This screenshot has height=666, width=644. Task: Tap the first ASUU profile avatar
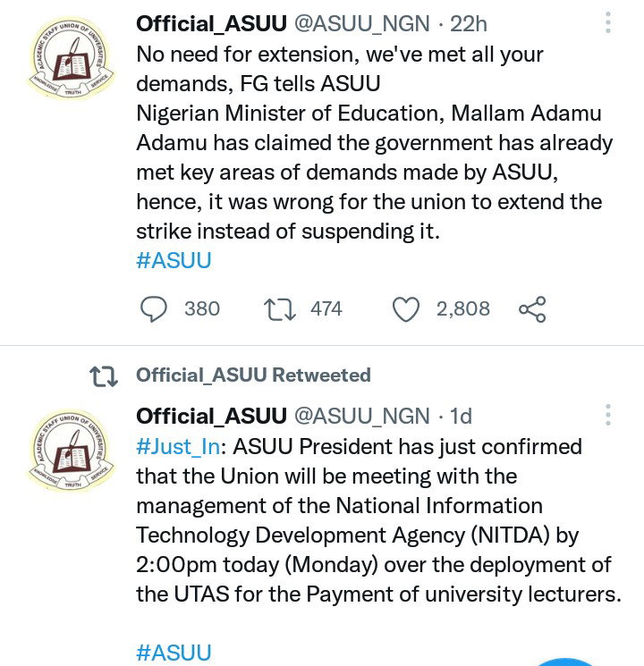pyautogui.click(x=71, y=59)
